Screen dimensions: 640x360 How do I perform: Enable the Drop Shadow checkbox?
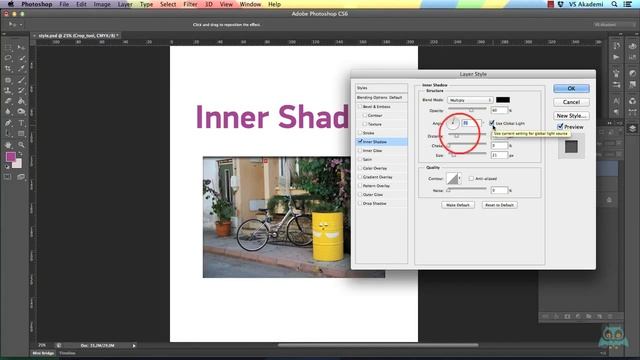coord(360,203)
